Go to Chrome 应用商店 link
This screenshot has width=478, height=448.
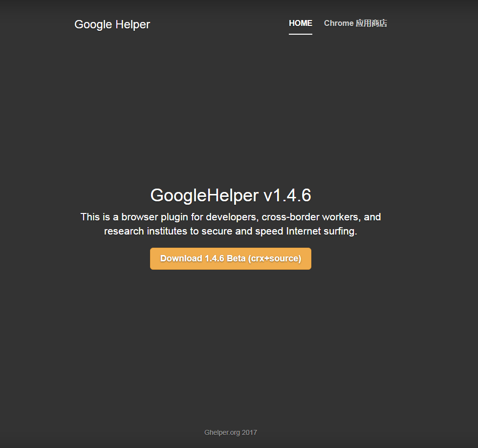355,23
